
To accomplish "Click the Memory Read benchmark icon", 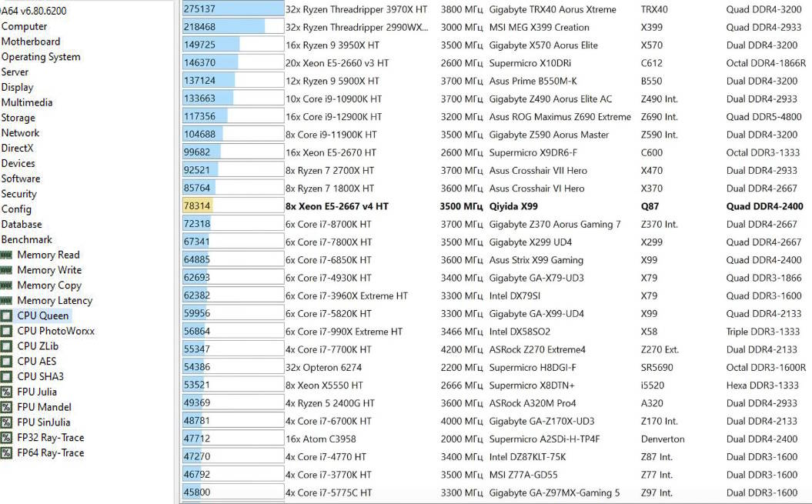I will pyautogui.click(x=6, y=255).
